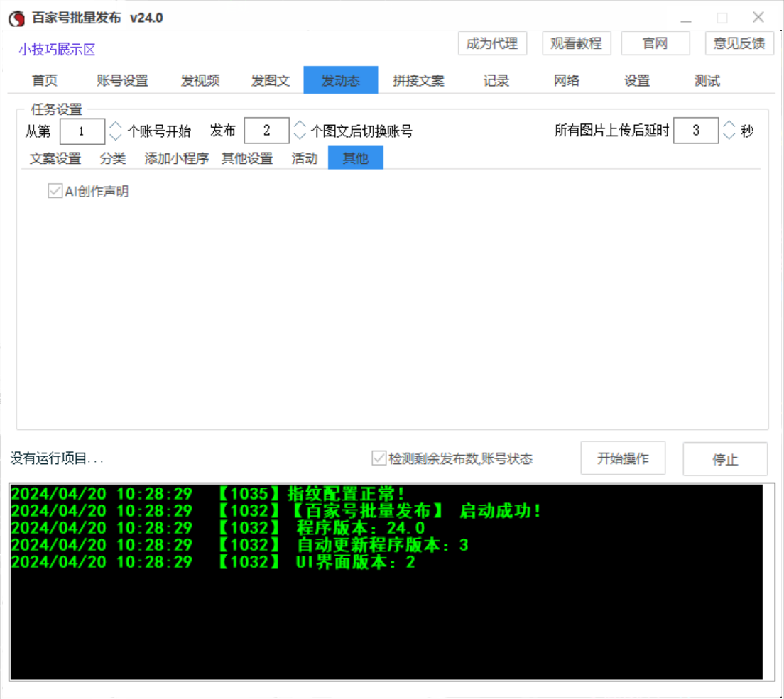Select the 拼接文案 tab
The width and height of the screenshot is (784, 699).
point(418,81)
